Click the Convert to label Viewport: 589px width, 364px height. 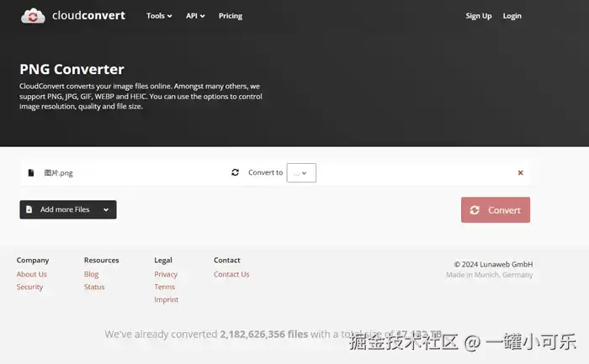pyautogui.click(x=265, y=172)
